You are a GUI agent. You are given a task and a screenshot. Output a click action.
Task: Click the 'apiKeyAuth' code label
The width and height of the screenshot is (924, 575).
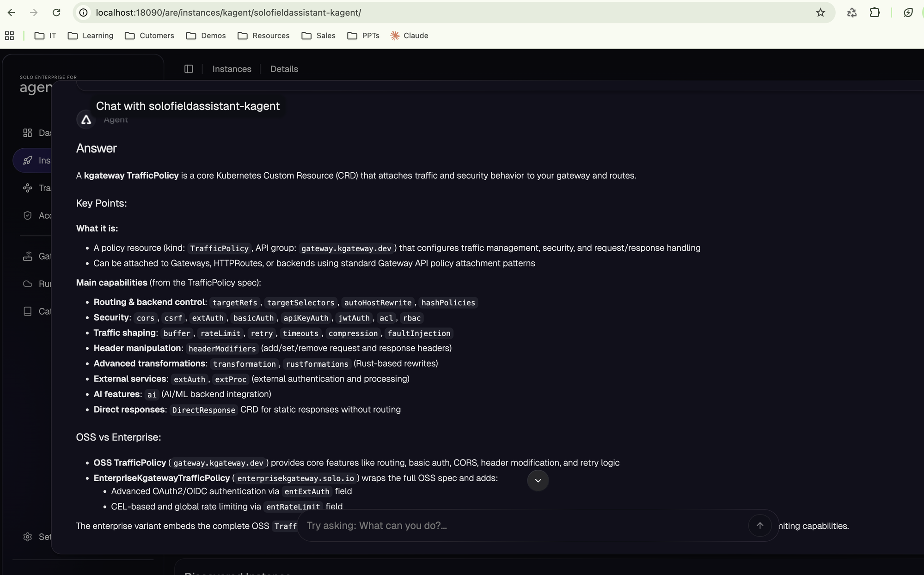tap(306, 318)
